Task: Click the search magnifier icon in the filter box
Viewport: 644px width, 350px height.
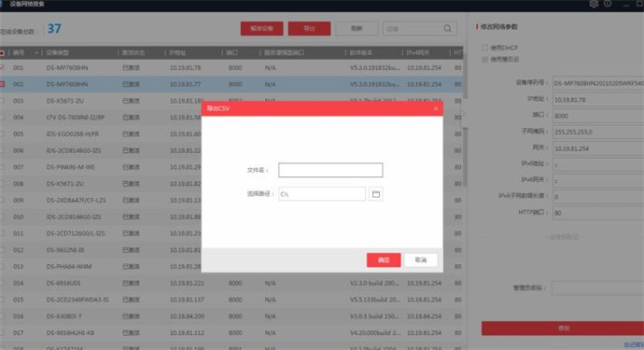Action: coord(448,28)
